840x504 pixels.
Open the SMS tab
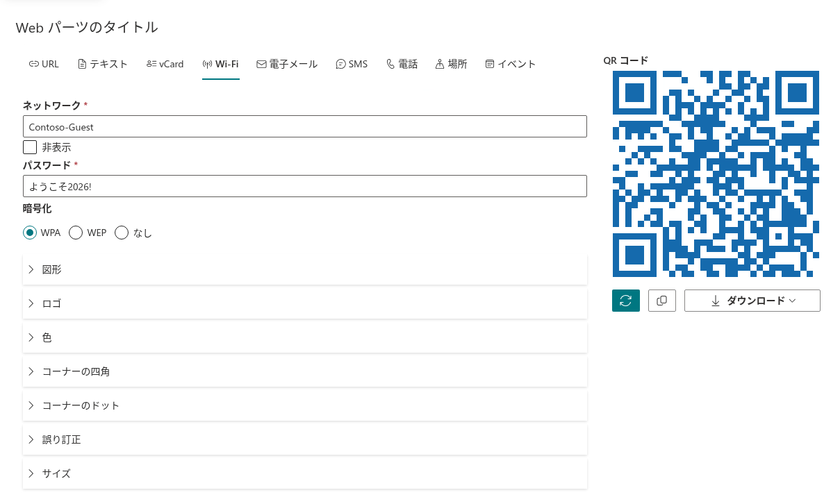click(x=352, y=64)
